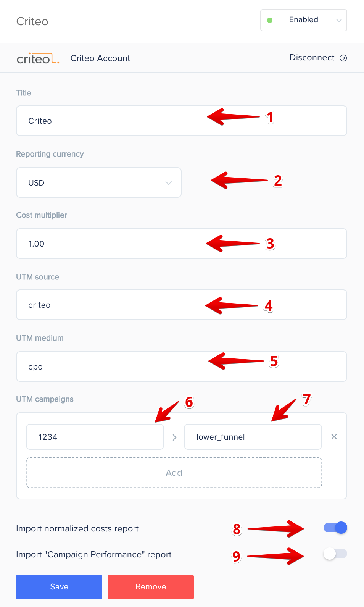
Task: Click the UTM source input field
Action: [x=182, y=305]
